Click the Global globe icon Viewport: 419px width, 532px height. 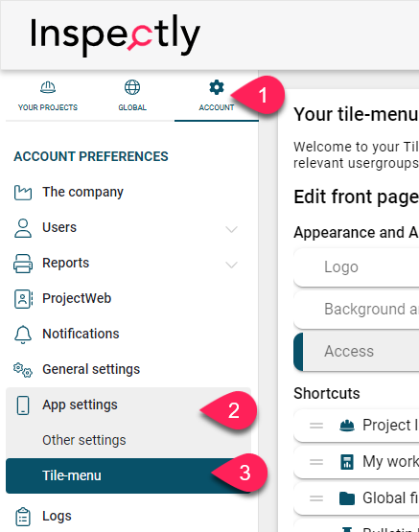point(132,87)
